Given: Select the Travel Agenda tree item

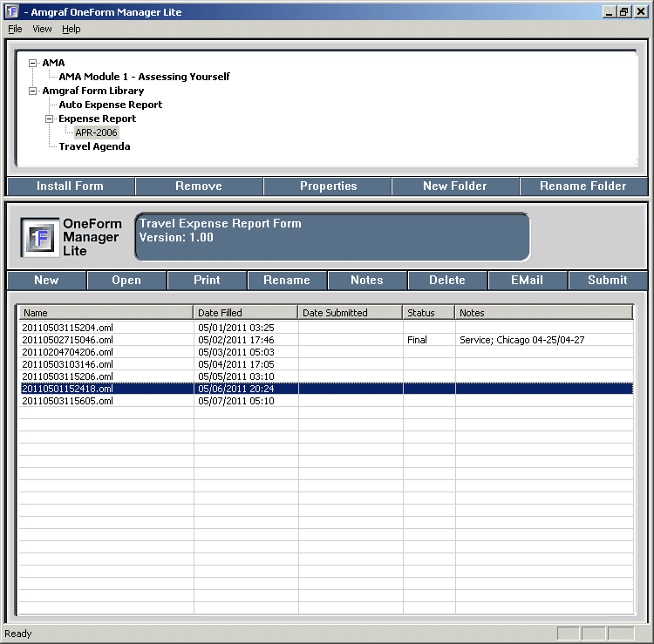Looking at the screenshot, I should (94, 146).
